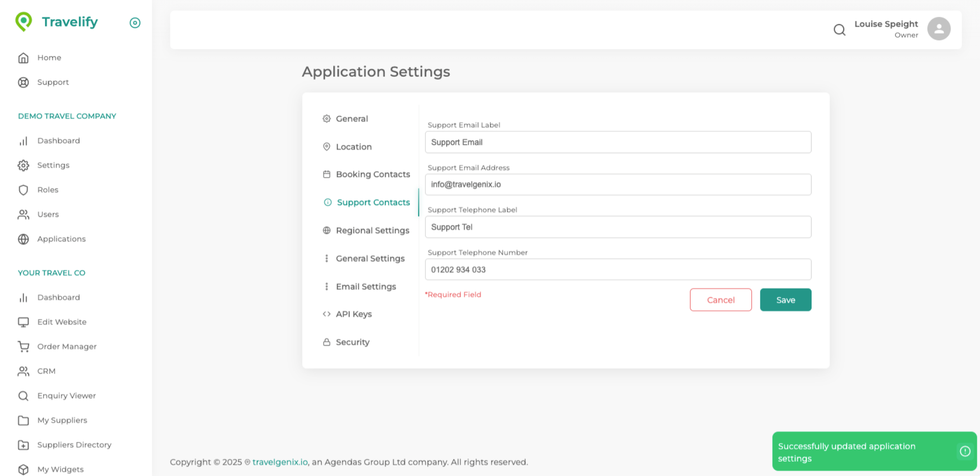This screenshot has height=476, width=980.
Task: Select the Security settings tab
Action: (352, 342)
